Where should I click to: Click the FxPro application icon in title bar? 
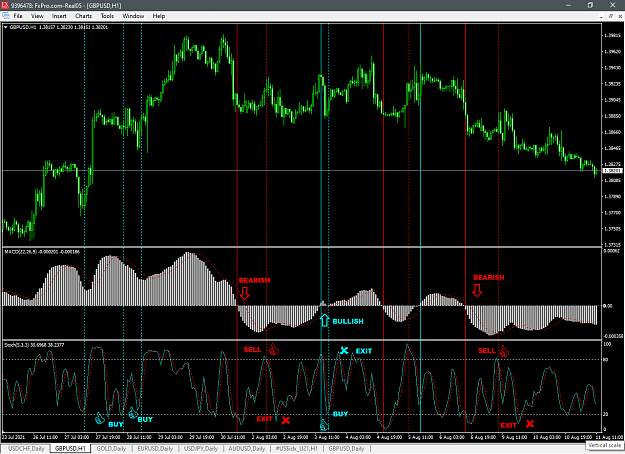5,5
